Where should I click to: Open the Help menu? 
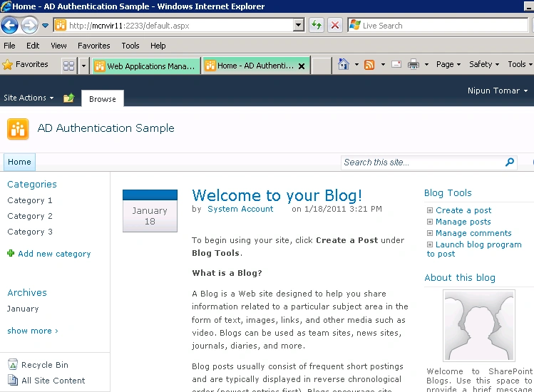(158, 46)
